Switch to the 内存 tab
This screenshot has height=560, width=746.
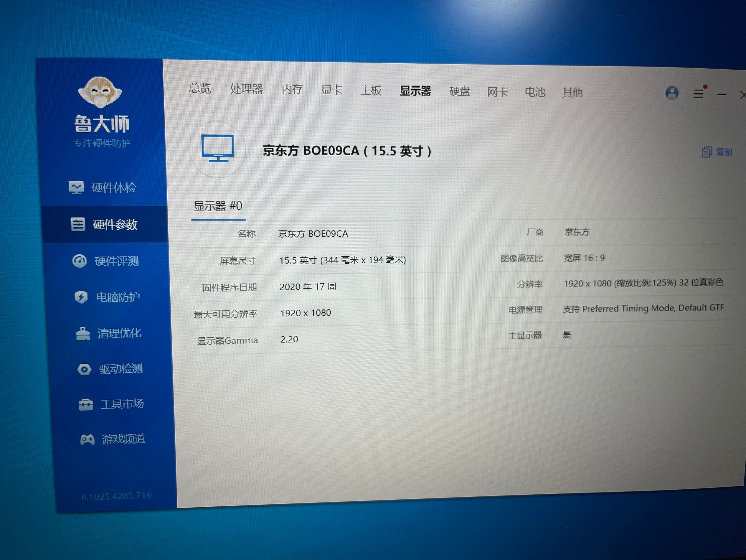pyautogui.click(x=292, y=89)
